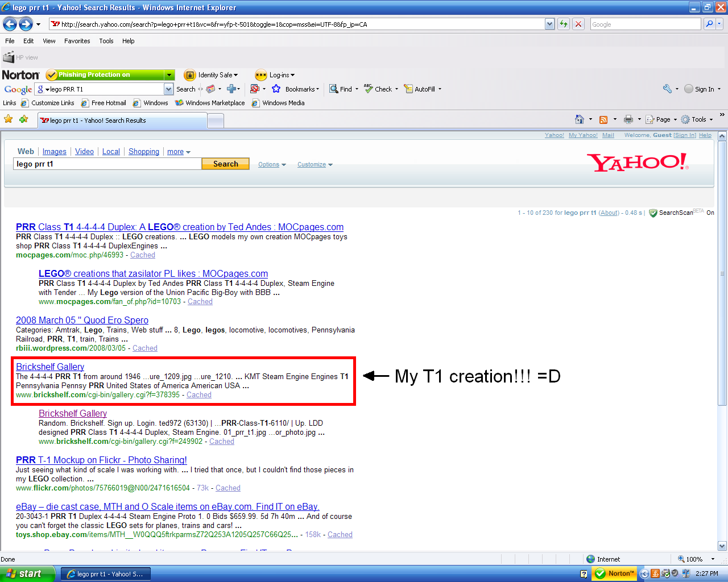This screenshot has width=728, height=582.
Task: Open the Windows start menu
Action: (x=27, y=573)
